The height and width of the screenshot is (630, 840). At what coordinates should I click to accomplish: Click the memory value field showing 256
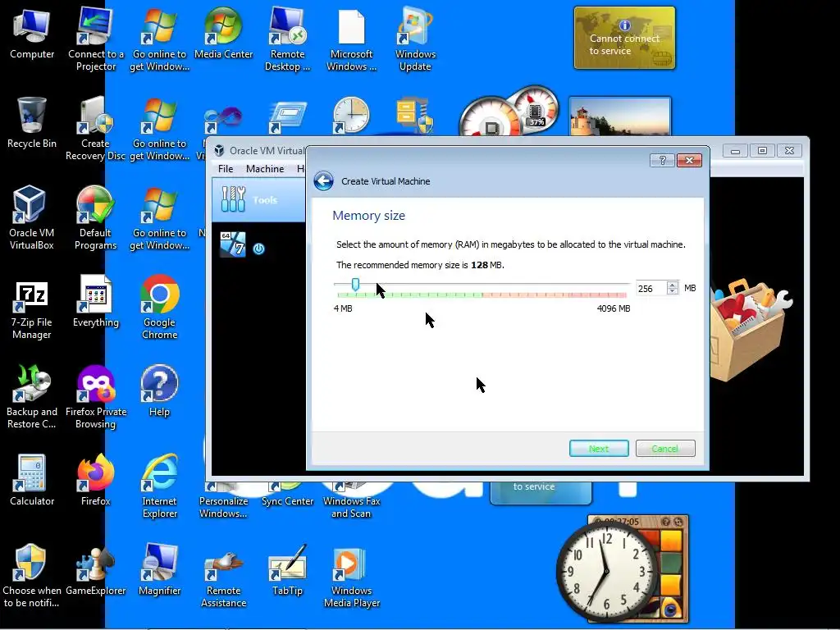pyautogui.click(x=651, y=288)
